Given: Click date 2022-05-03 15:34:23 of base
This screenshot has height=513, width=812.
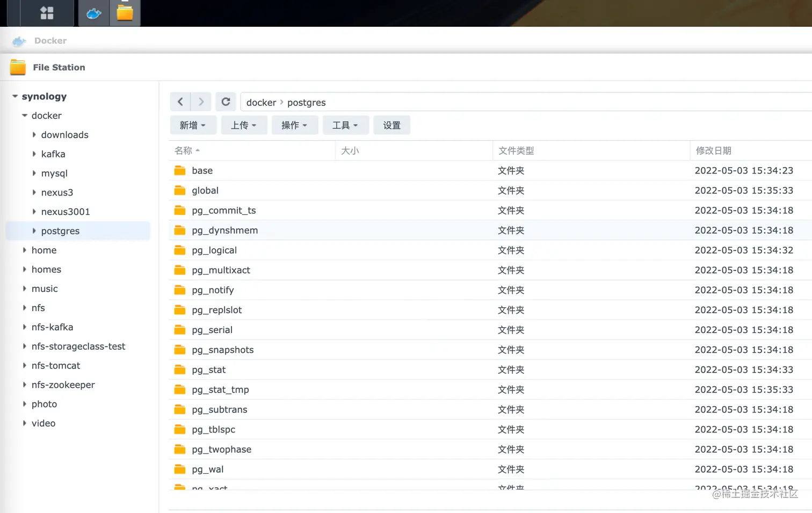Looking at the screenshot, I should click(744, 171).
